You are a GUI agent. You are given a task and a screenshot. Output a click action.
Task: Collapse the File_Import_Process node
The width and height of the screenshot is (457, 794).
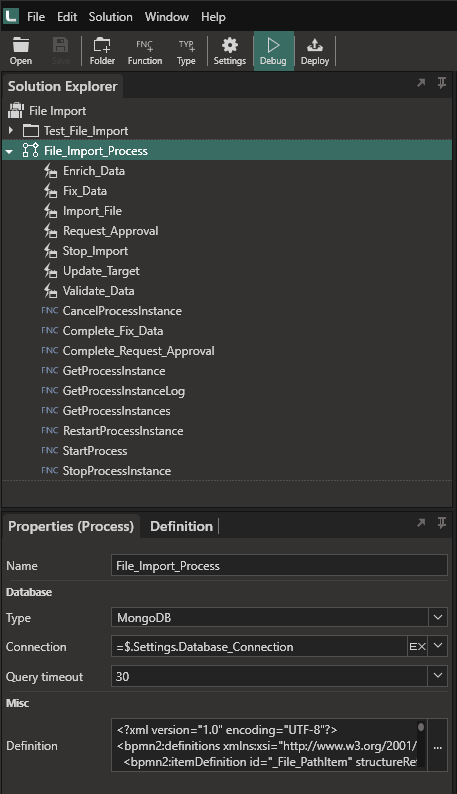tap(9, 151)
